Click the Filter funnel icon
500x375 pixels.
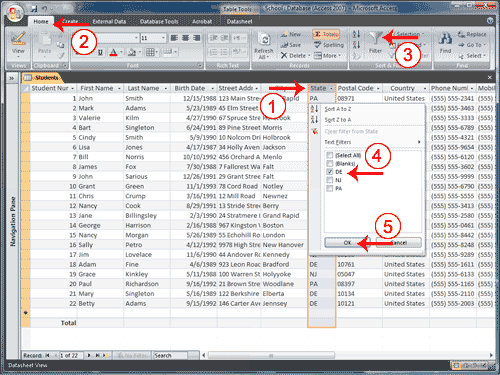(x=375, y=38)
